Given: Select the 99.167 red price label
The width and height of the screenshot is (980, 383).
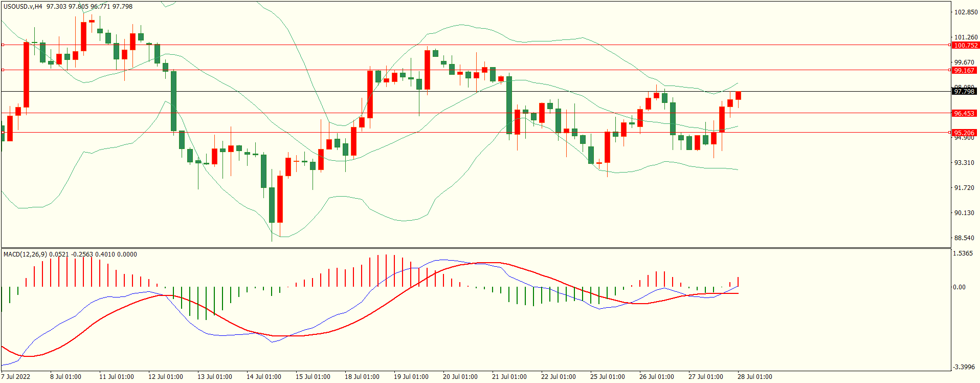Looking at the screenshot, I should (964, 70).
